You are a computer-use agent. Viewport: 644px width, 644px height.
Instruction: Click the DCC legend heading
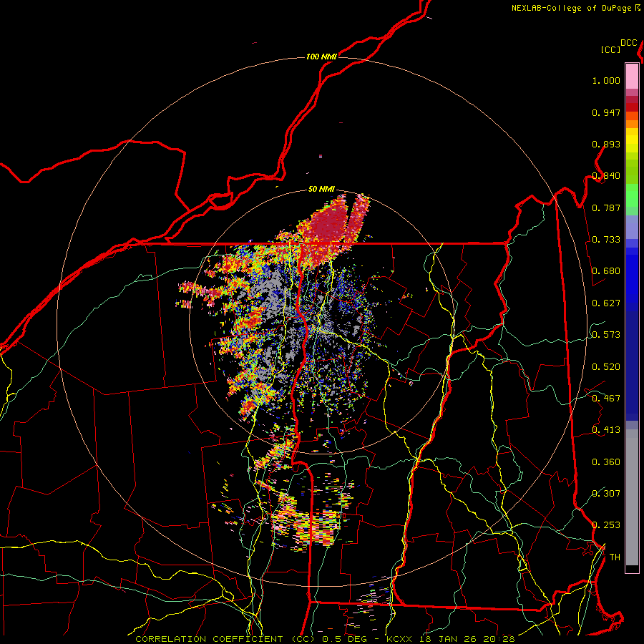point(628,43)
